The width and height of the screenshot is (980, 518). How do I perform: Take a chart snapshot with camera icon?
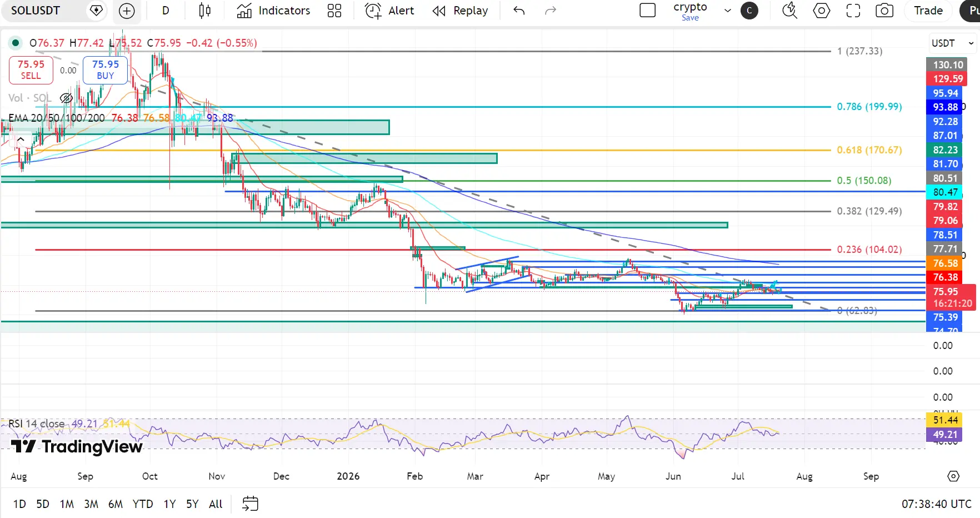tap(884, 11)
